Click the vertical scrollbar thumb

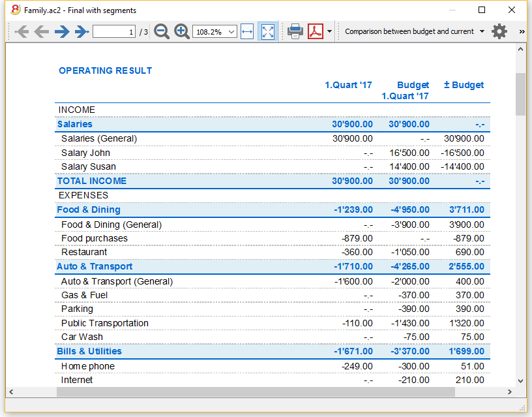[520, 94]
